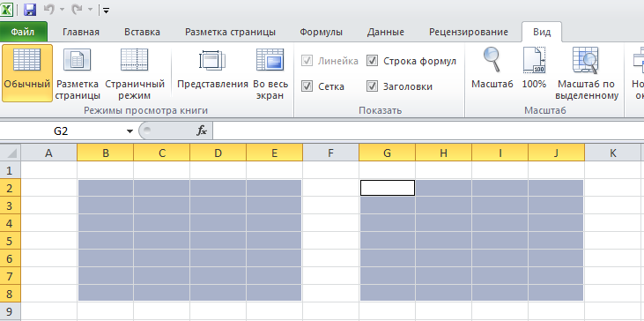Select row 9 header
The width and height of the screenshot is (644, 321).
(x=11, y=311)
